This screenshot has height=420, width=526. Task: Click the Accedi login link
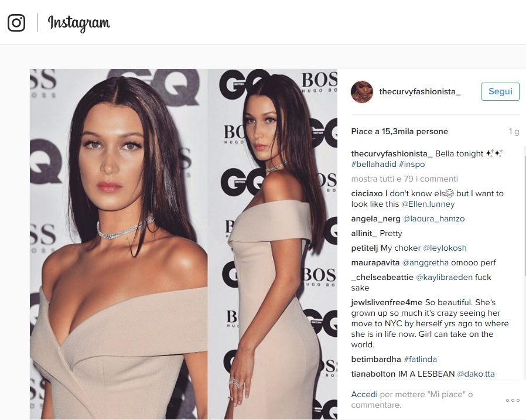pos(364,394)
